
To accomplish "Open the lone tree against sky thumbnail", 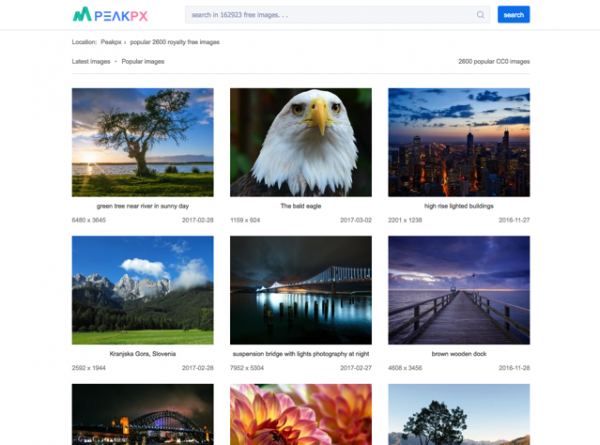I will point(459,415).
